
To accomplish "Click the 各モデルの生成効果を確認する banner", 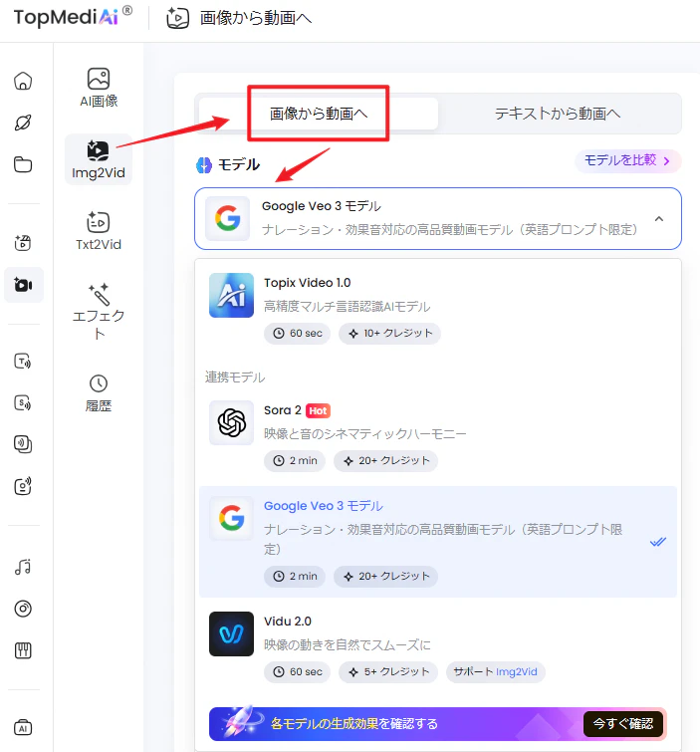I will click(438, 724).
